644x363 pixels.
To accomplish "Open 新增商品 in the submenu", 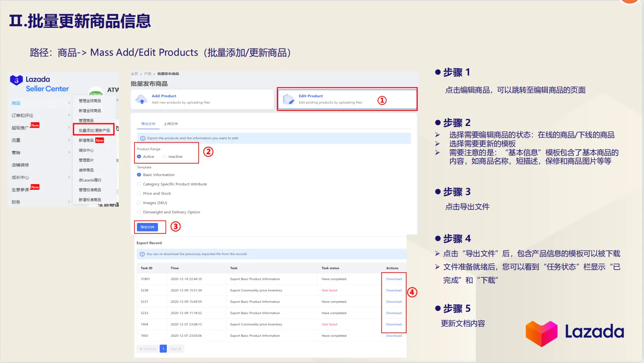I will pyautogui.click(x=86, y=141).
